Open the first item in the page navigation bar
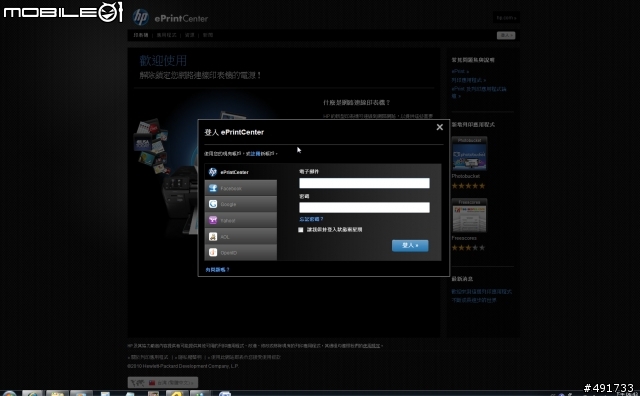 pos(141,35)
